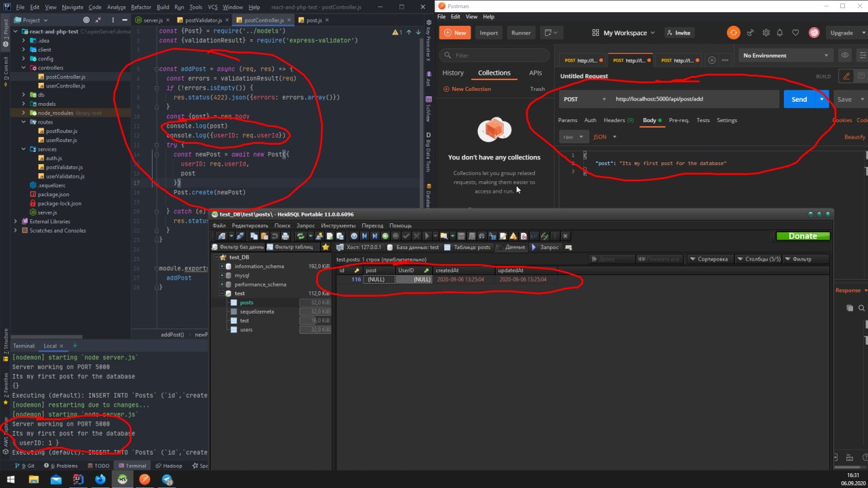The image size is (868, 488).
Task: Close the postValidator.js editor tab
Action: click(226, 20)
